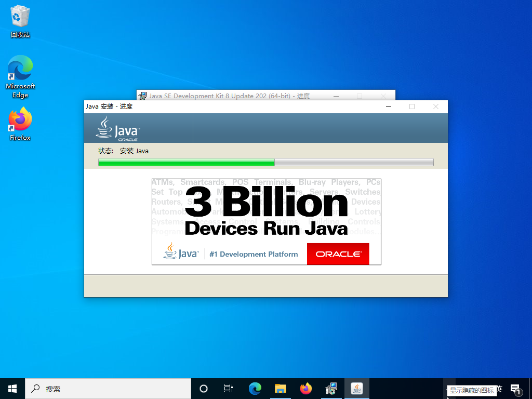Close the Java SE Development Kit window
This screenshot has height=399, width=532.
383,96
